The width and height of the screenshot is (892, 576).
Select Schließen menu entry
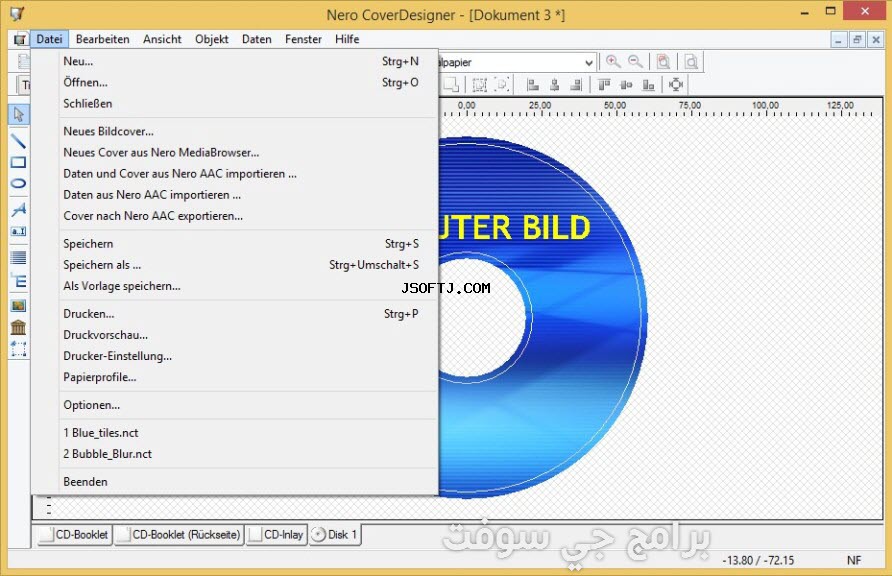coord(234,103)
